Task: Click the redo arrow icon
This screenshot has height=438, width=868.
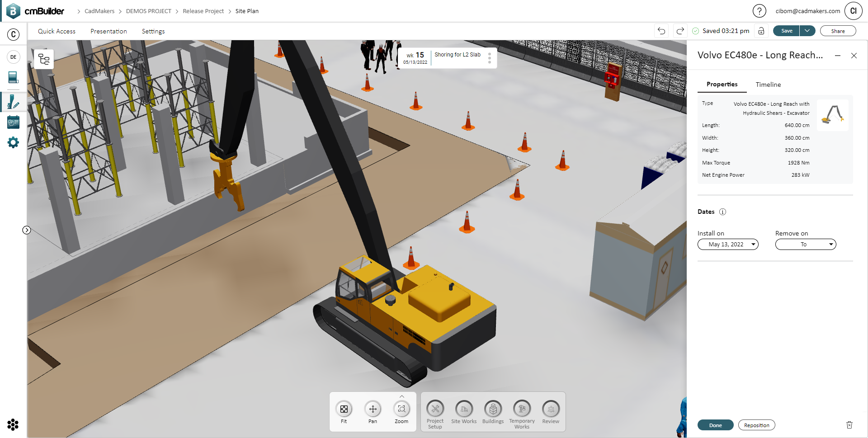Action: click(x=680, y=31)
